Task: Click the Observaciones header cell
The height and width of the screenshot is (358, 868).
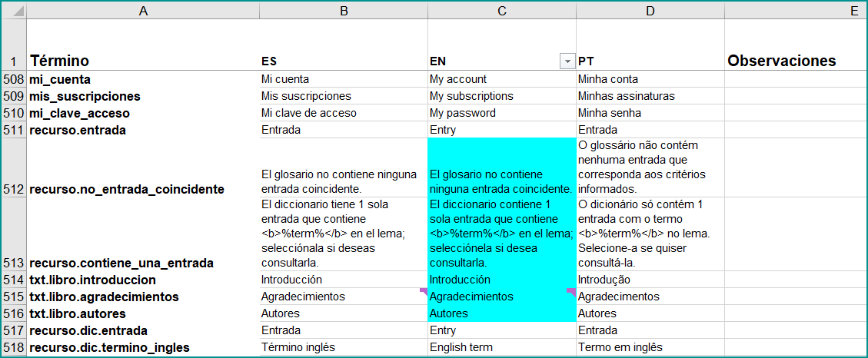Action: [x=796, y=61]
